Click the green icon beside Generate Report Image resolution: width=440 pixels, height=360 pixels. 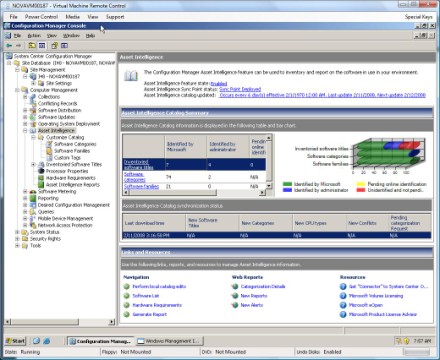[126, 314]
